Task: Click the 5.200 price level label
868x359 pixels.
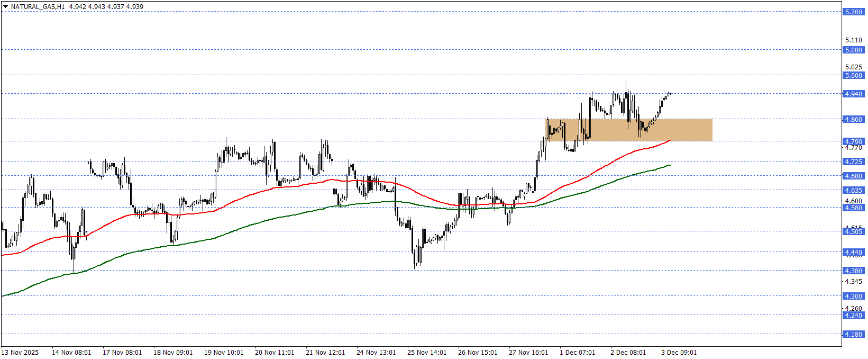Action: click(853, 12)
